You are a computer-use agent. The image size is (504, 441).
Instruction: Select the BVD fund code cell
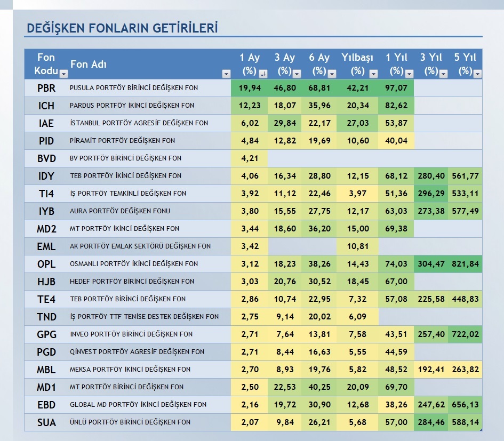point(46,158)
